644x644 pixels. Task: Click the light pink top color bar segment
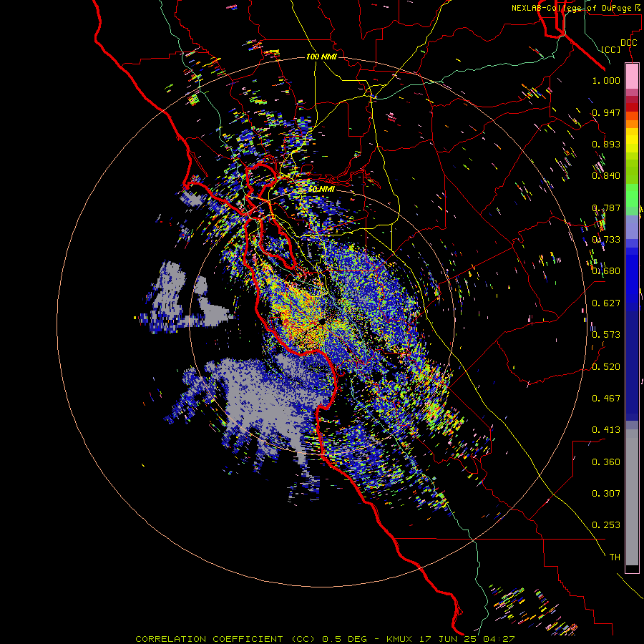pyautogui.click(x=632, y=76)
